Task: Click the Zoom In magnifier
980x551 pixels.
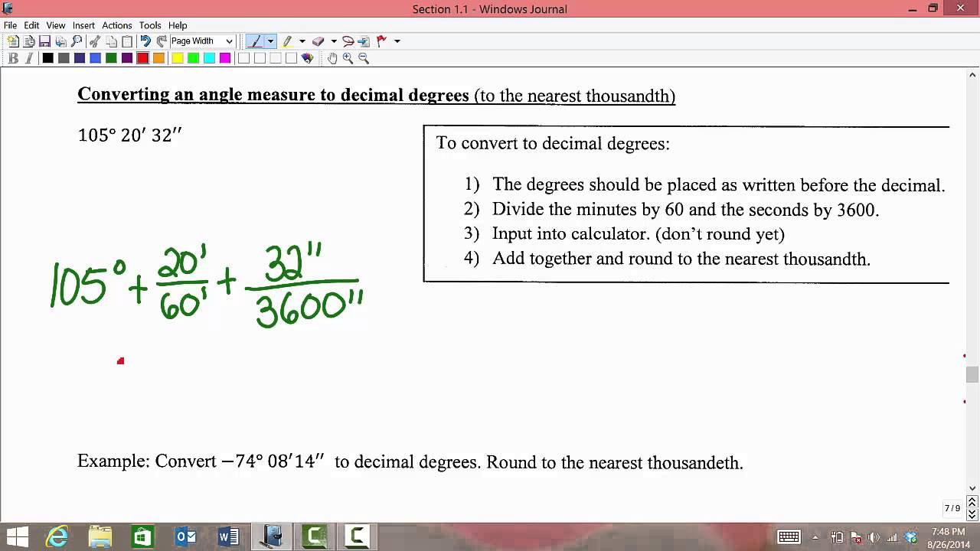Action: point(348,58)
